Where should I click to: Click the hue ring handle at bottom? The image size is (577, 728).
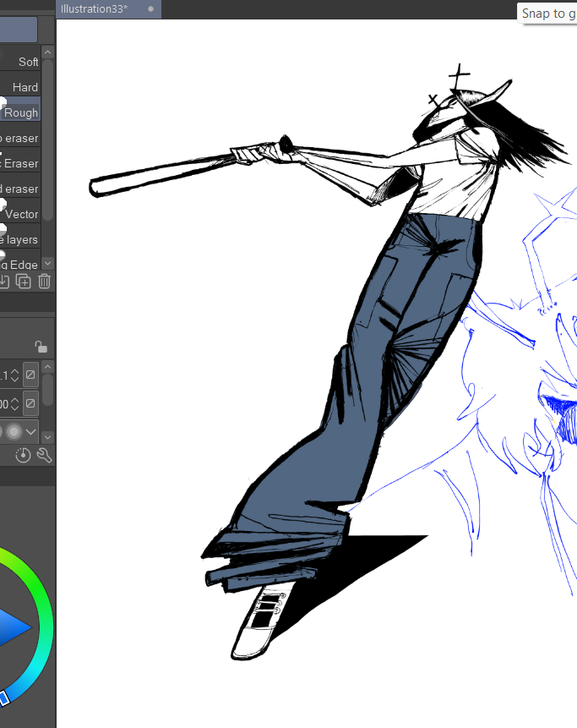pos(3,698)
